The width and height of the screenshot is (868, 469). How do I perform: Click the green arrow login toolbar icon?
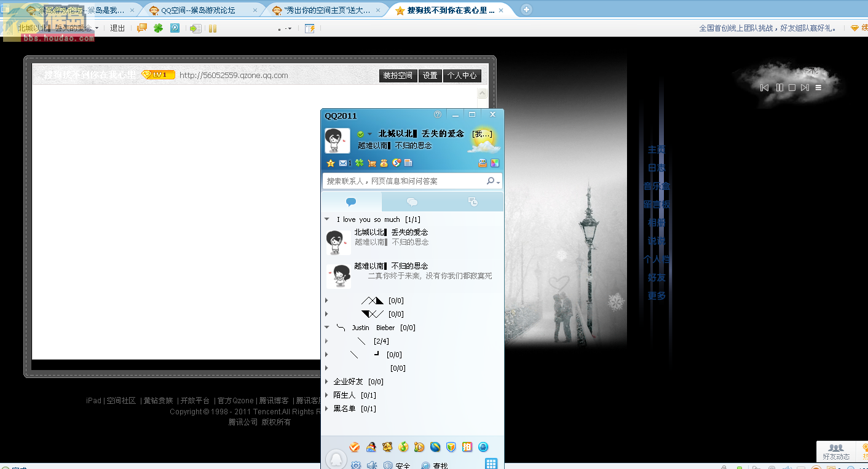195,28
